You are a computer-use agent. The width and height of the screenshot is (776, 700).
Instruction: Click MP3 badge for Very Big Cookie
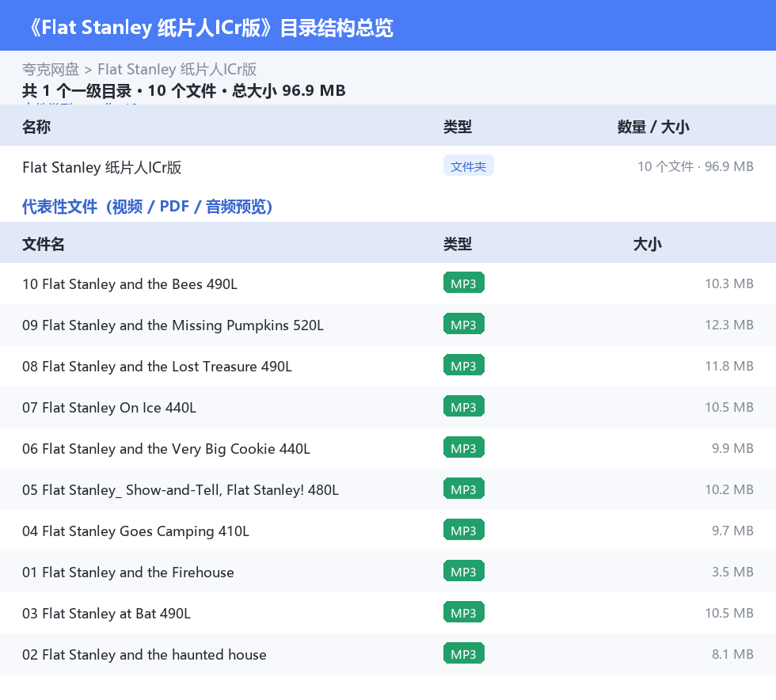(x=464, y=447)
